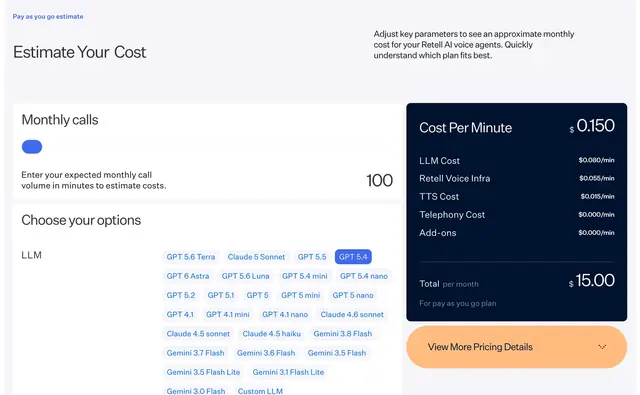
Task: Click the TTS Cost row label
Action: 439,197
